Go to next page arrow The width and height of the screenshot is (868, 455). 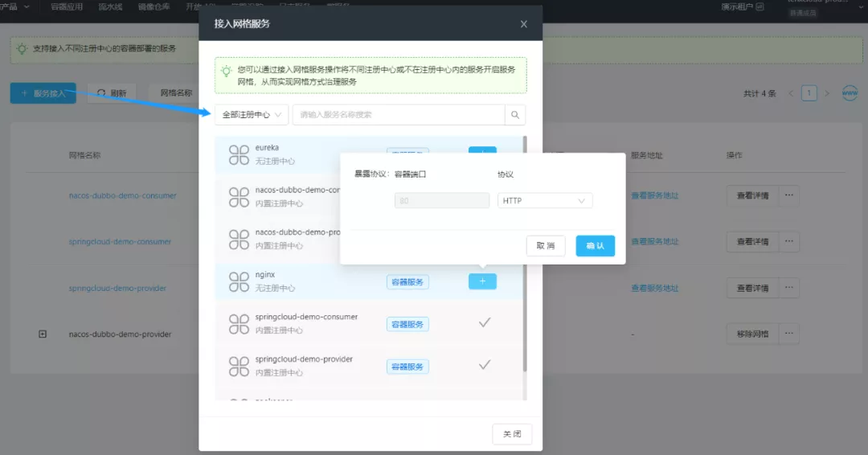(x=827, y=93)
